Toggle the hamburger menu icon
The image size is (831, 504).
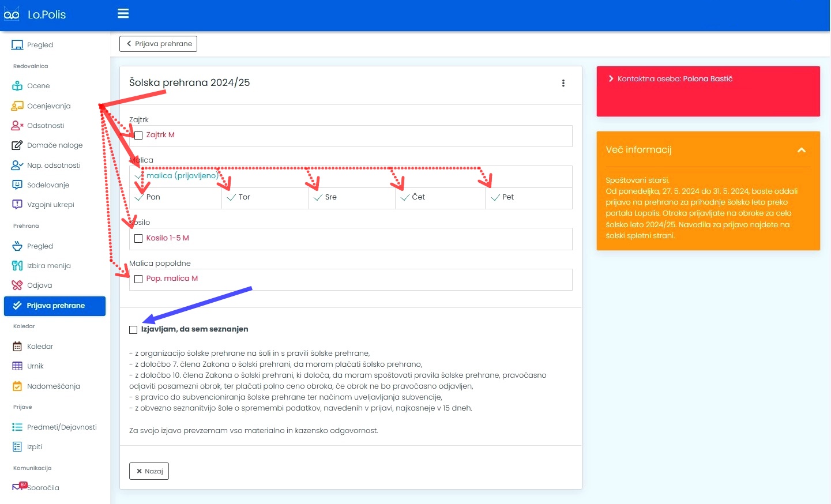click(x=123, y=13)
